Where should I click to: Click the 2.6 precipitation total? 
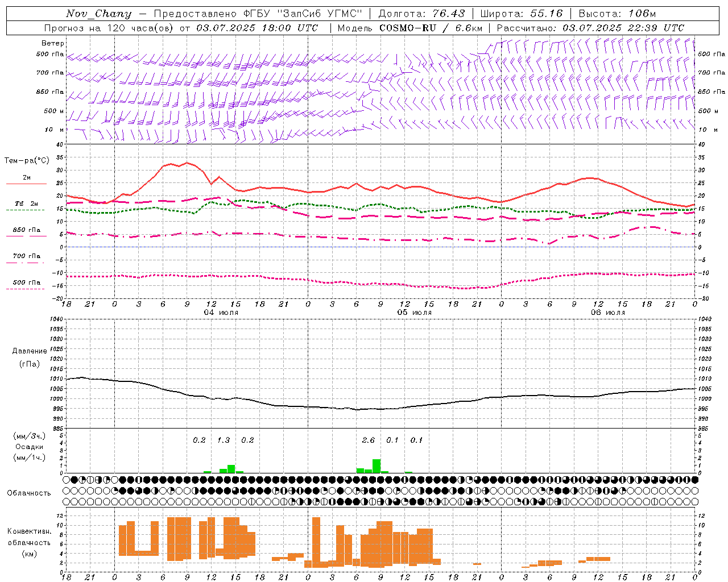tap(369, 440)
